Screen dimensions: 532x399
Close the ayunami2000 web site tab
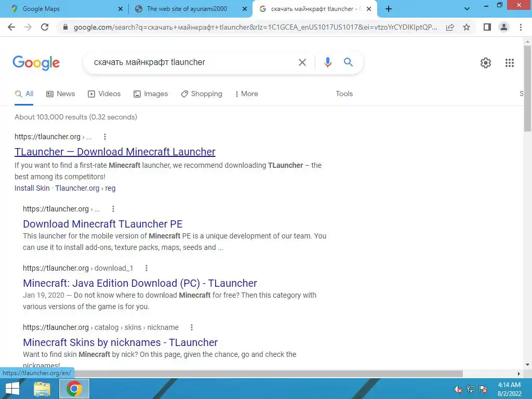(245, 9)
